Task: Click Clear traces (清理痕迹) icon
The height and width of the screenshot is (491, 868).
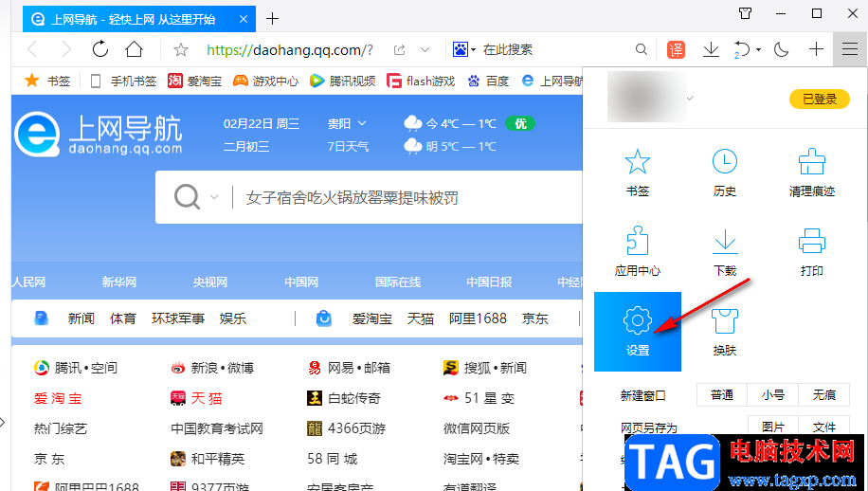Action: 811,173
